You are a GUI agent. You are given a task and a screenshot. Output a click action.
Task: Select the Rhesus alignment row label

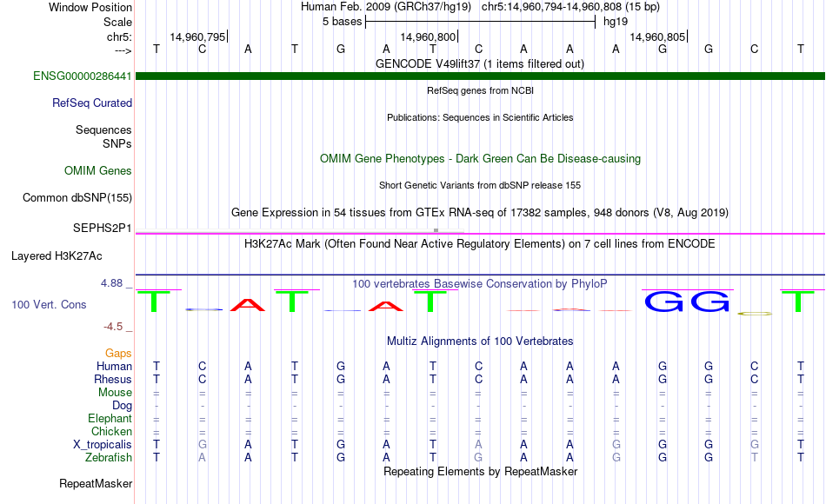113,379
